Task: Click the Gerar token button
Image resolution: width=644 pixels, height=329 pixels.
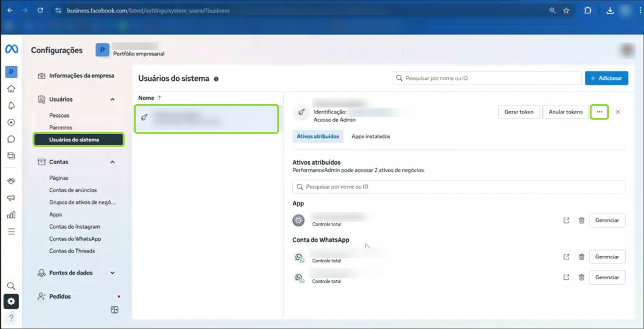Action: tap(519, 112)
